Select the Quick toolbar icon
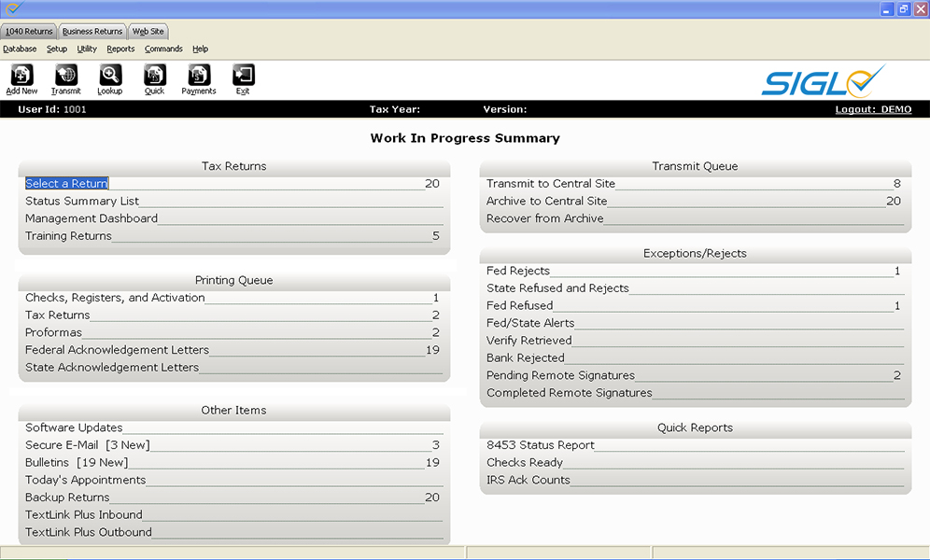The height and width of the screenshot is (560, 930). 154,79
